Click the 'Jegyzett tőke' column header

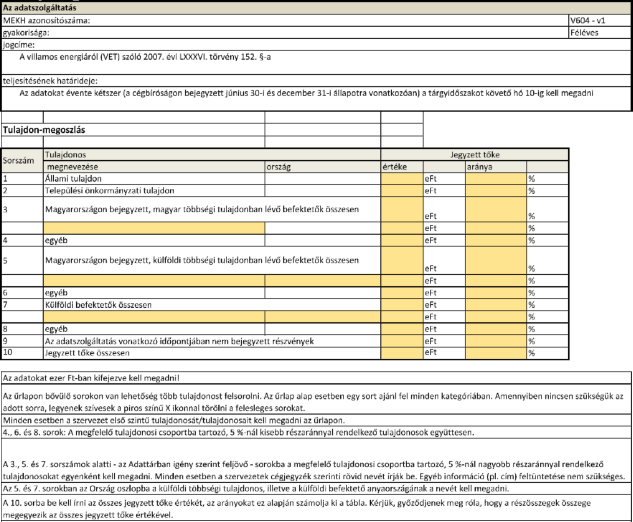(475, 155)
